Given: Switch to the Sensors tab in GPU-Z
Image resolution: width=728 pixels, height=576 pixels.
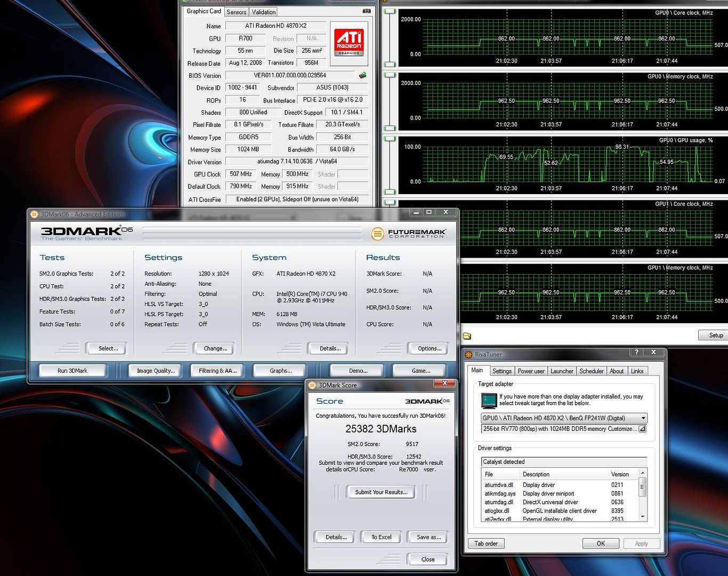Looking at the screenshot, I should (x=236, y=12).
